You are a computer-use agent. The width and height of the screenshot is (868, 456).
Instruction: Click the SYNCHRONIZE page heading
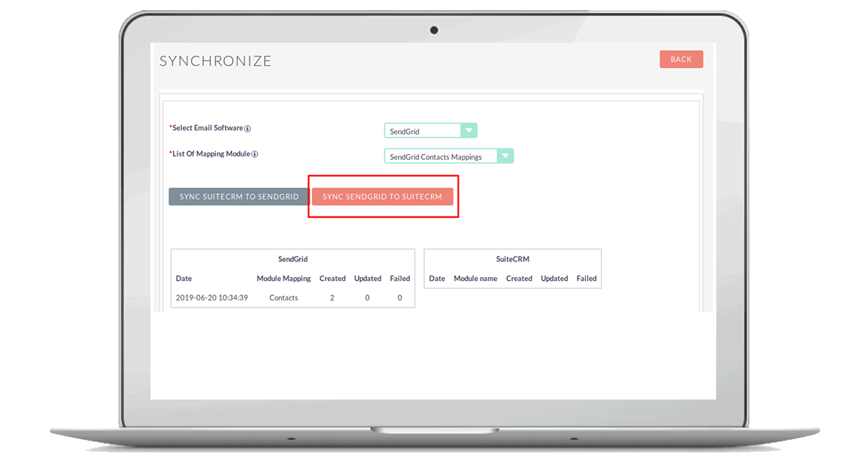[216, 61]
